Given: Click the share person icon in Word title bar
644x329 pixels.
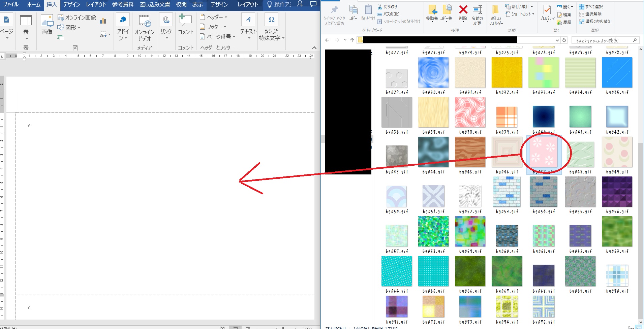Looking at the screenshot, I should click(300, 4).
